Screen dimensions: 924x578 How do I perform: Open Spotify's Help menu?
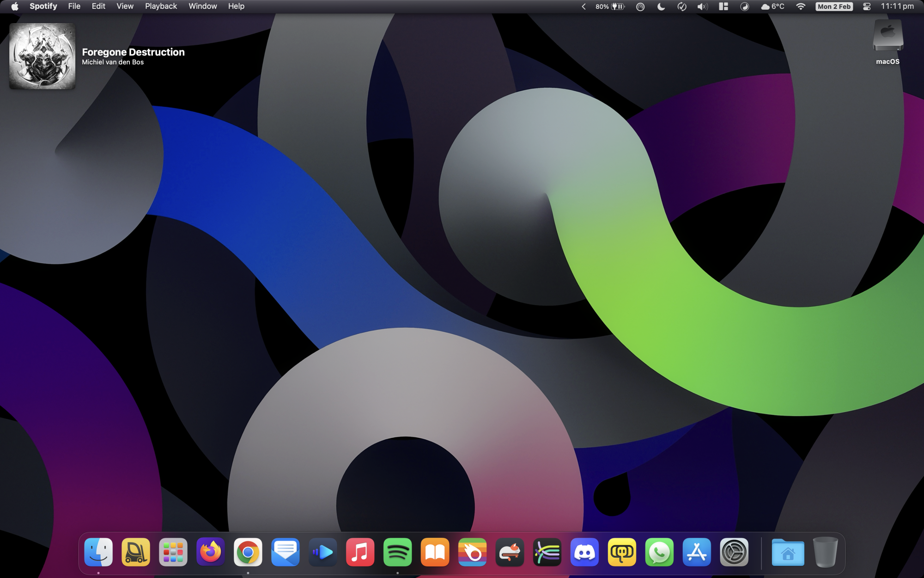236,6
